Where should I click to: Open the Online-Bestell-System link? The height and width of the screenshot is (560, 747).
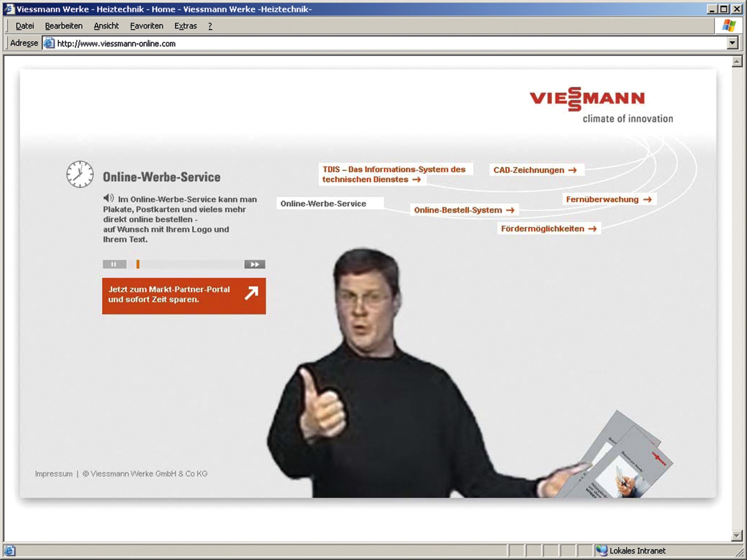tap(464, 210)
